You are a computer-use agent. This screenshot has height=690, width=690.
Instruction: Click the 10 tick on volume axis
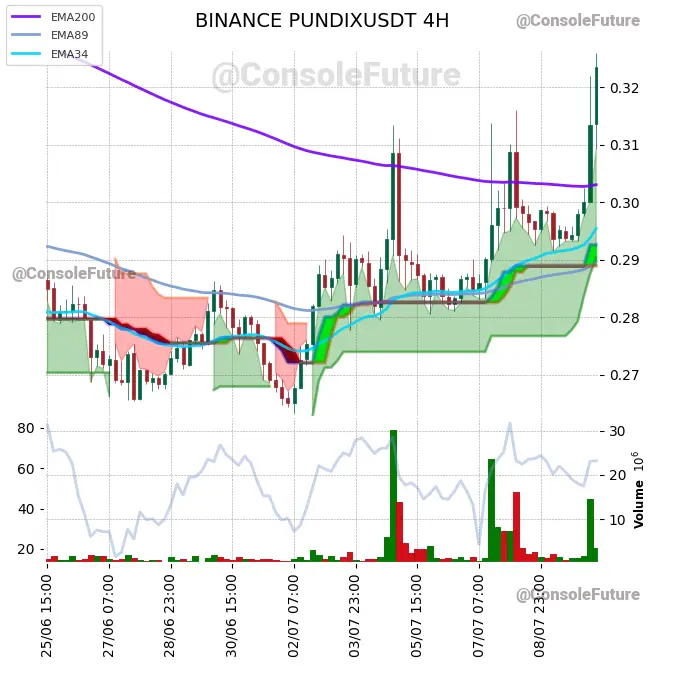pos(617,520)
